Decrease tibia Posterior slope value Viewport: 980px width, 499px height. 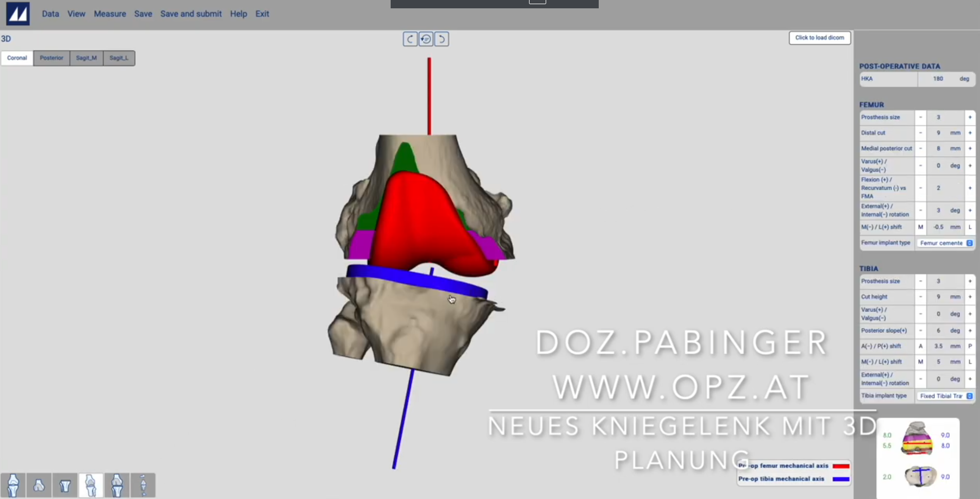[921, 331]
